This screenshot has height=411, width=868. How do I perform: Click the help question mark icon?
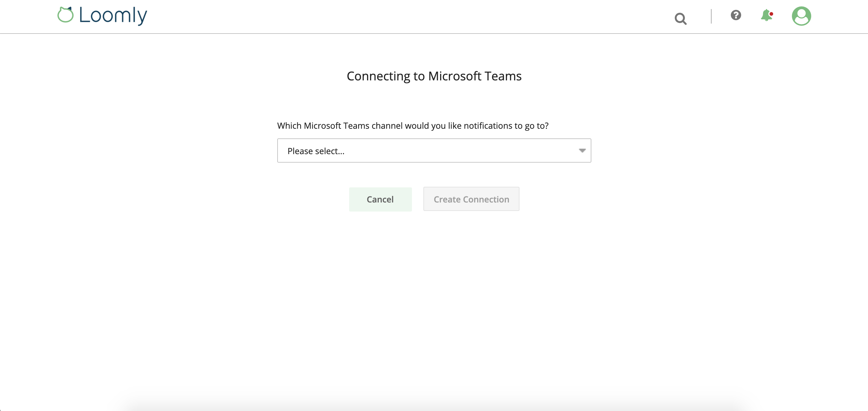(x=736, y=15)
